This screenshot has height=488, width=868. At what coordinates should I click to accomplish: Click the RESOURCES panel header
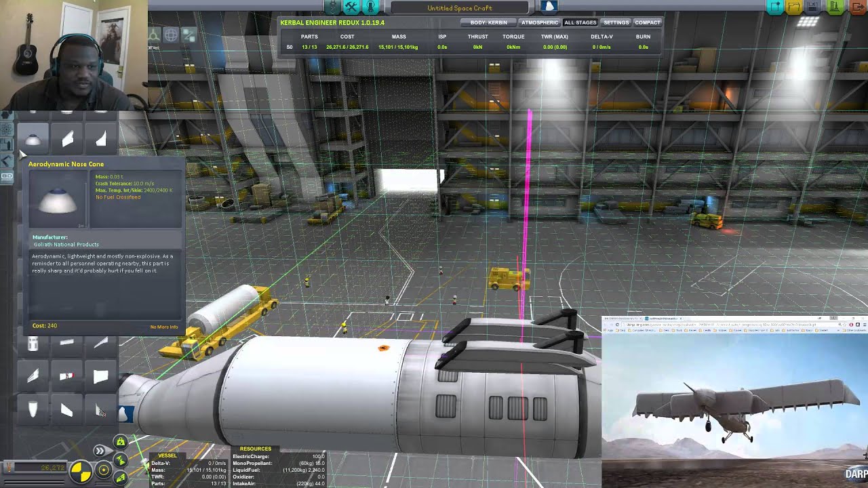pyautogui.click(x=256, y=449)
